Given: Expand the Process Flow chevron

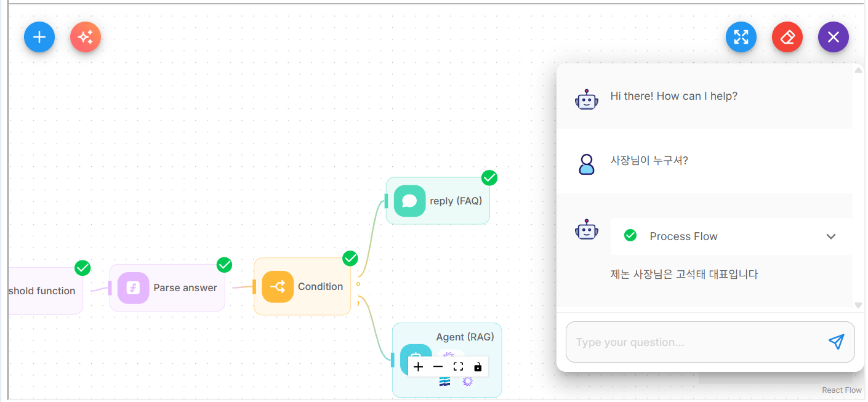Looking at the screenshot, I should [x=831, y=236].
